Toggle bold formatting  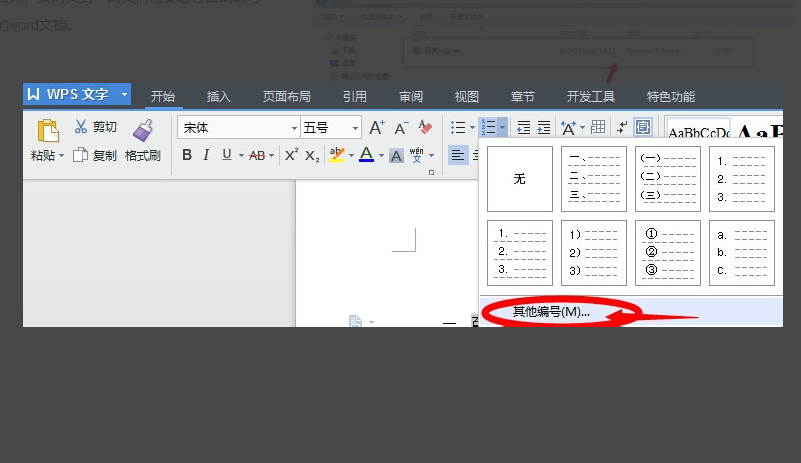(187, 155)
